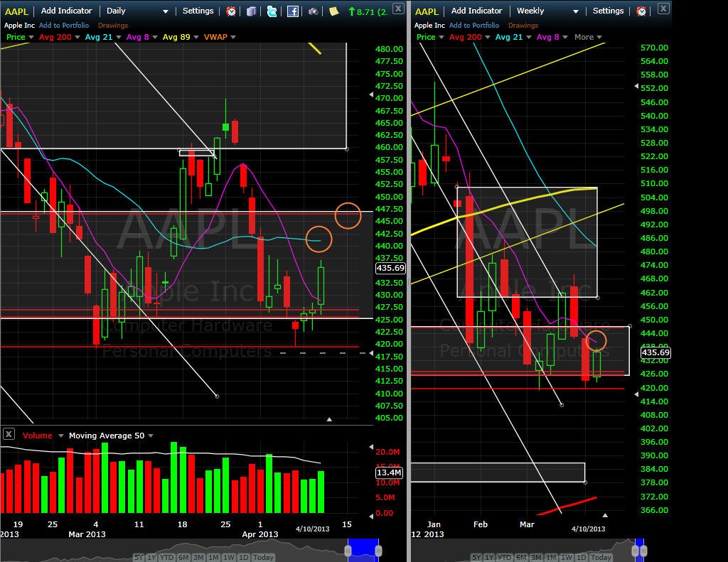
Task: Click the 435.69 price label in Weekly chart
Action: [x=655, y=352]
